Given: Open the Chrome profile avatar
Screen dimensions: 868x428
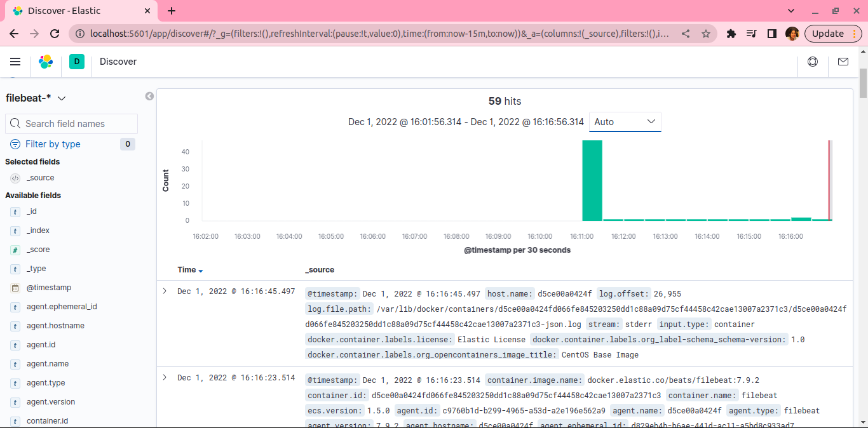Looking at the screenshot, I should (x=792, y=34).
